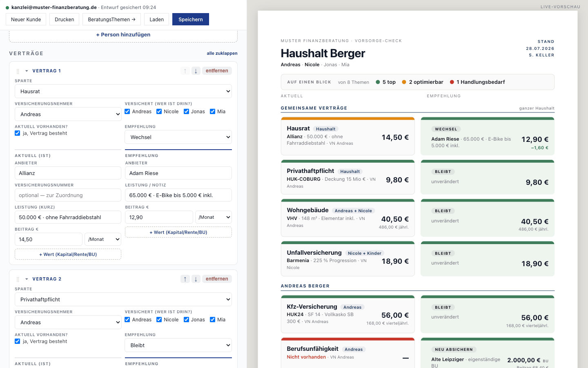
Task: Collapse Vertrag 2 section
Action: tap(27, 279)
